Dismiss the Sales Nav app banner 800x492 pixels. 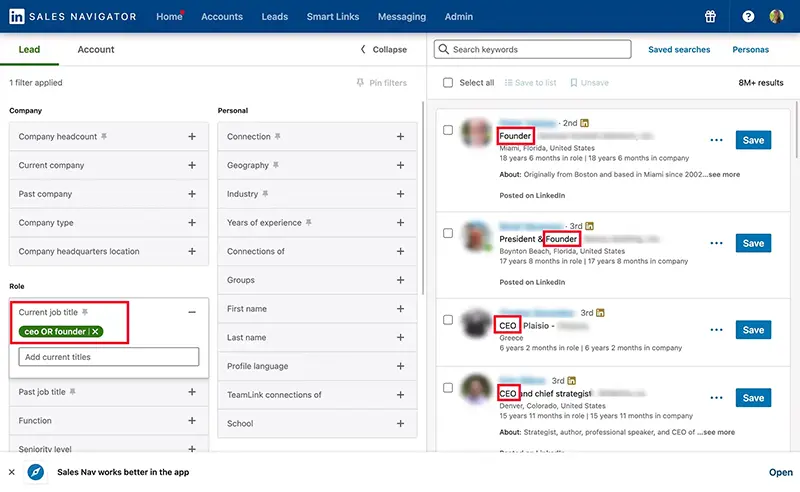[12, 472]
